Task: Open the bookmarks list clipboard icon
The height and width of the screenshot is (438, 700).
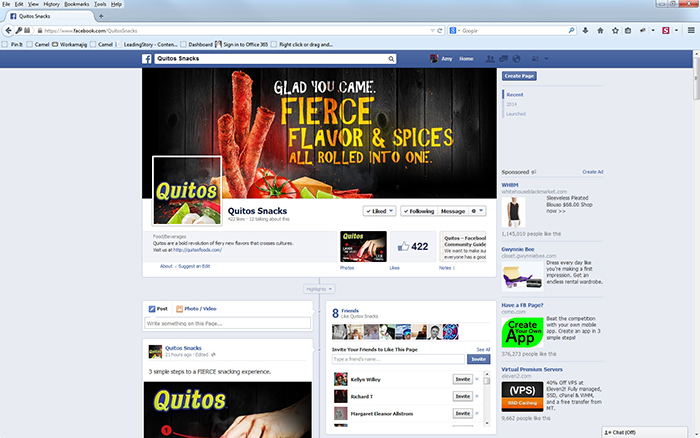Action: pos(628,30)
